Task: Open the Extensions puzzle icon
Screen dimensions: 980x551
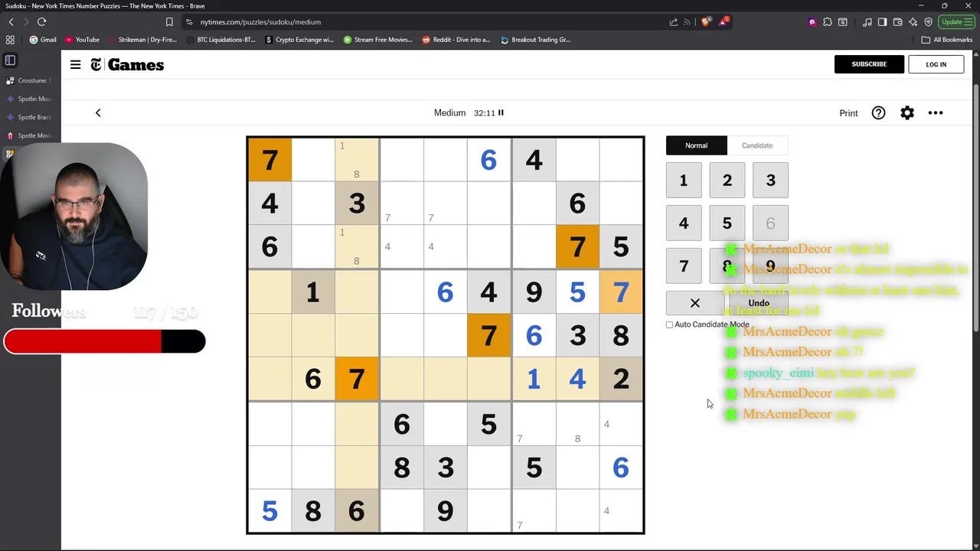Action: [828, 22]
